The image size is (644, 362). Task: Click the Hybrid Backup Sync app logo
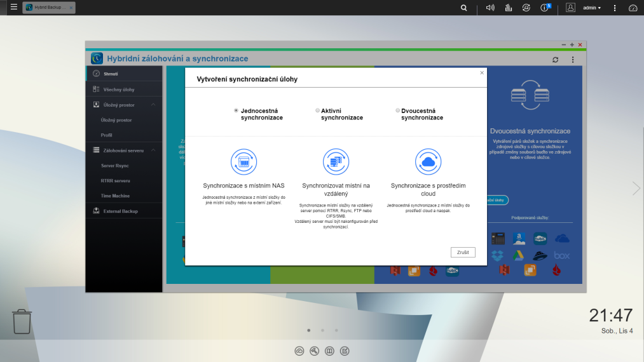[x=97, y=58]
